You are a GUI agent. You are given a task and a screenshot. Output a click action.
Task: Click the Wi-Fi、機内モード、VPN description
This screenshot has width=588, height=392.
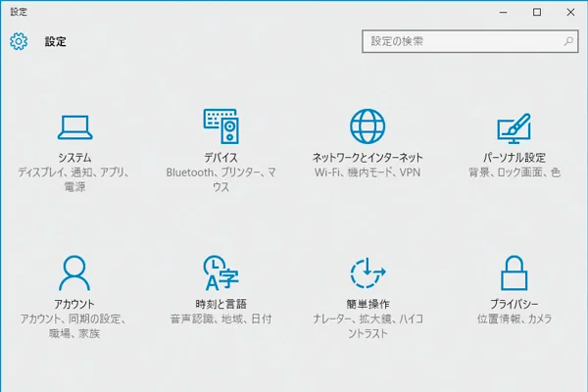(x=367, y=172)
